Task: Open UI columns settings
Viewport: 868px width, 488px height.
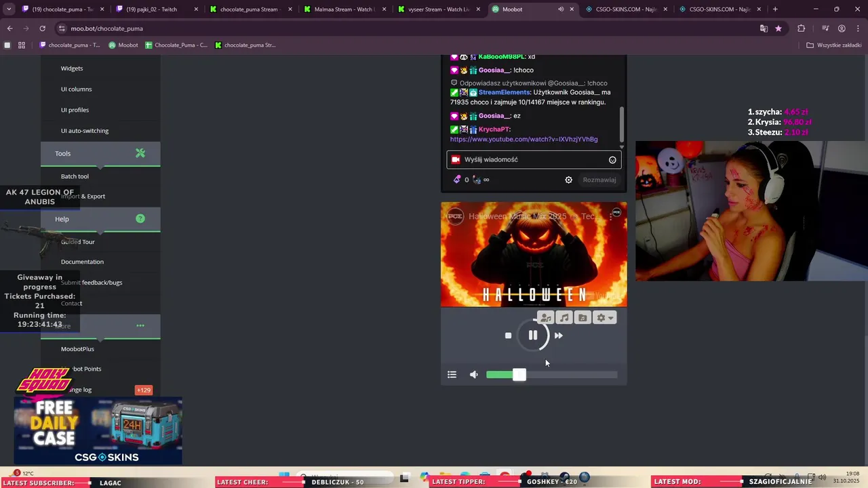Action: (76, 89)
